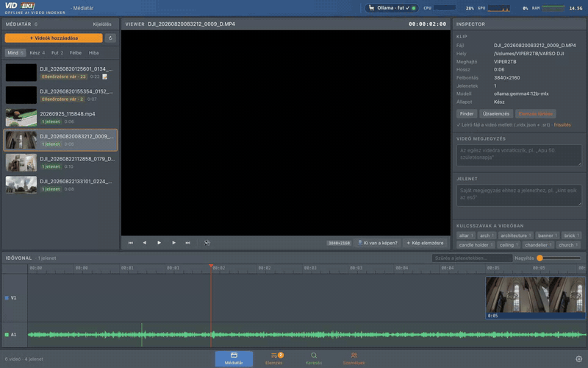The width and height of the screenshot is (588, 368).
Task: Open the settings gear at bottom right
Action: click(x=578, y=359)
